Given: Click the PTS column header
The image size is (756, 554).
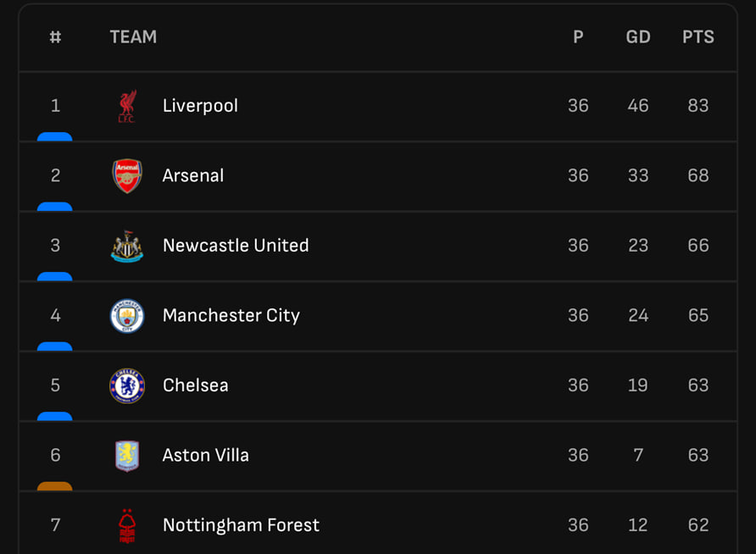Looking at the screenshot, I should tap(698, 37).
